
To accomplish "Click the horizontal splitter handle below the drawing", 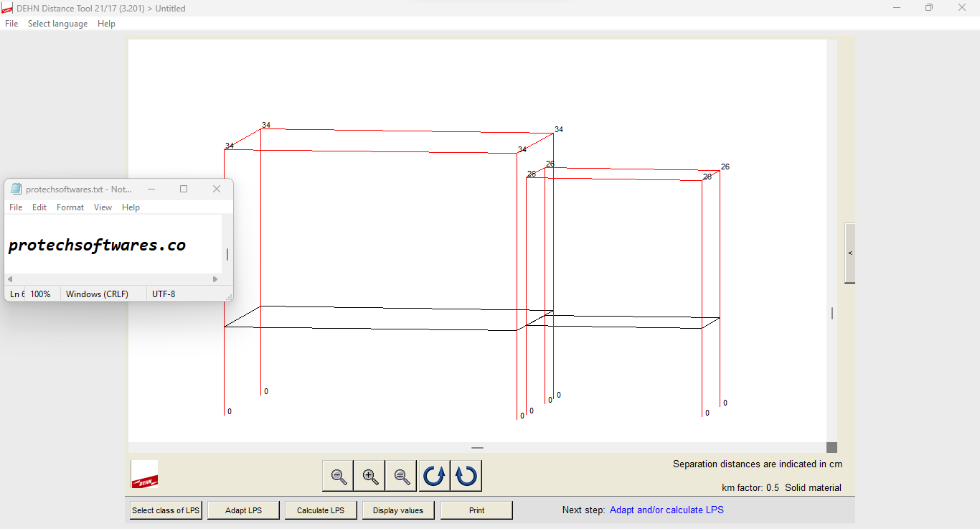I will point(477,447).
